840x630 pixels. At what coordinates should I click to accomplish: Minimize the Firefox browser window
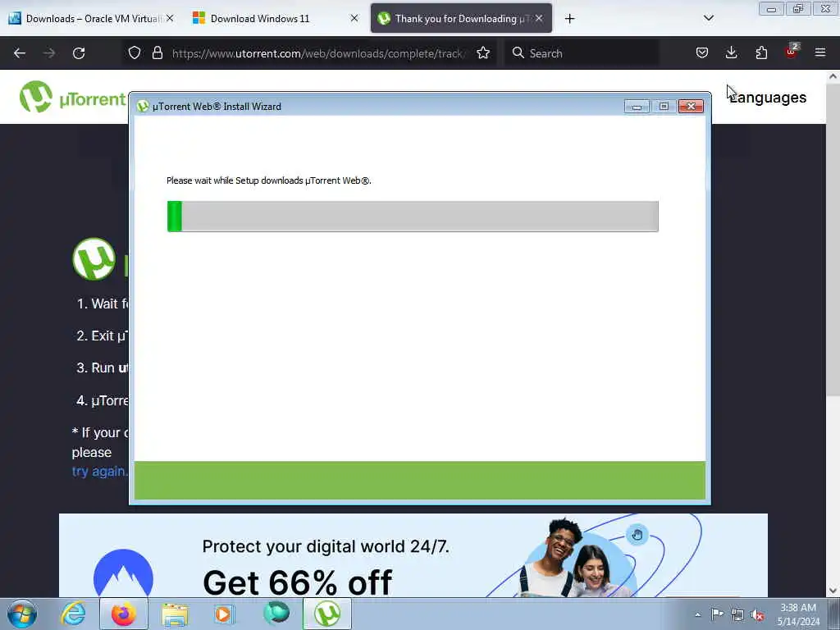[x=771, y=9]
